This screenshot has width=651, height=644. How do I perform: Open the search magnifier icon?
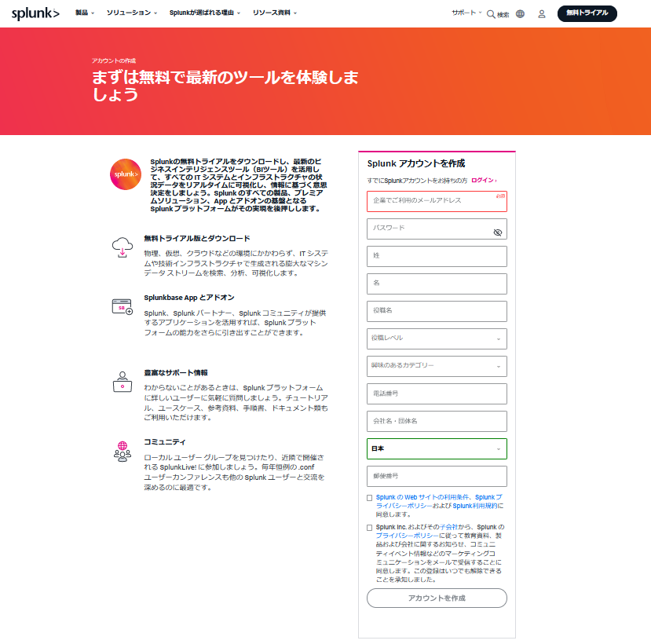[x=489, y=13]
